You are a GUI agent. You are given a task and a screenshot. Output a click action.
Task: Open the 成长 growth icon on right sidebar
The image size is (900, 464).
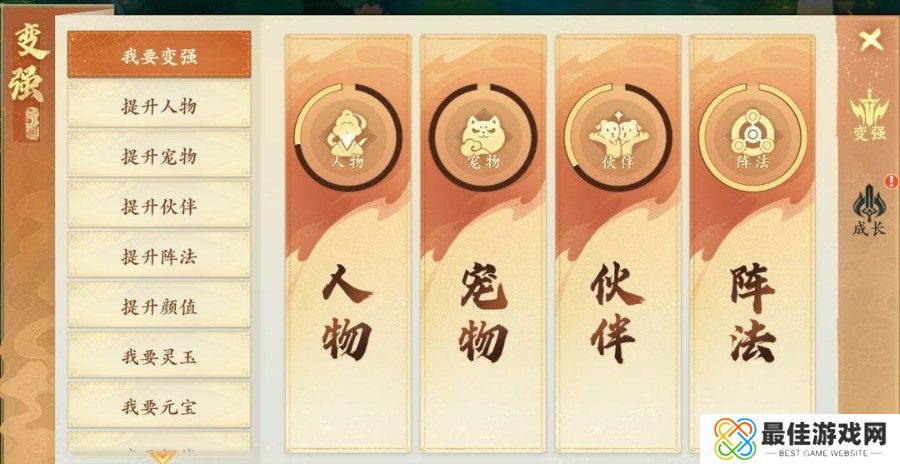(869, 210)
